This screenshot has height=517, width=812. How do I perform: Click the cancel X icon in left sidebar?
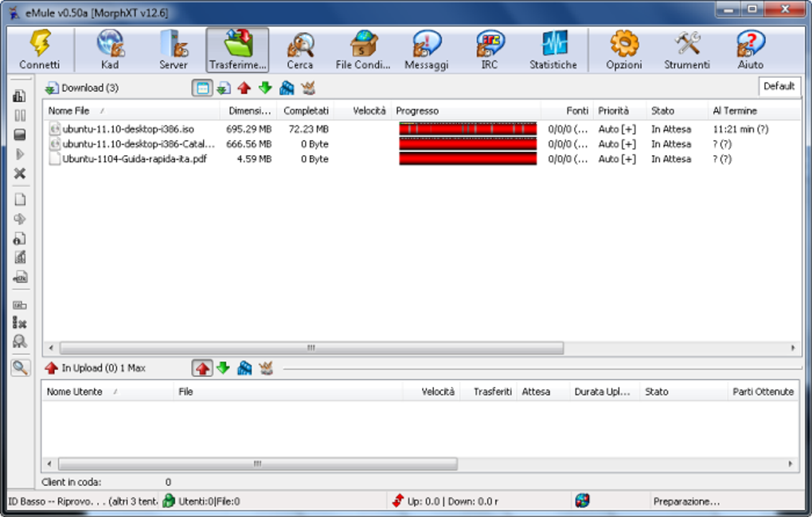[x=20, y=173]
